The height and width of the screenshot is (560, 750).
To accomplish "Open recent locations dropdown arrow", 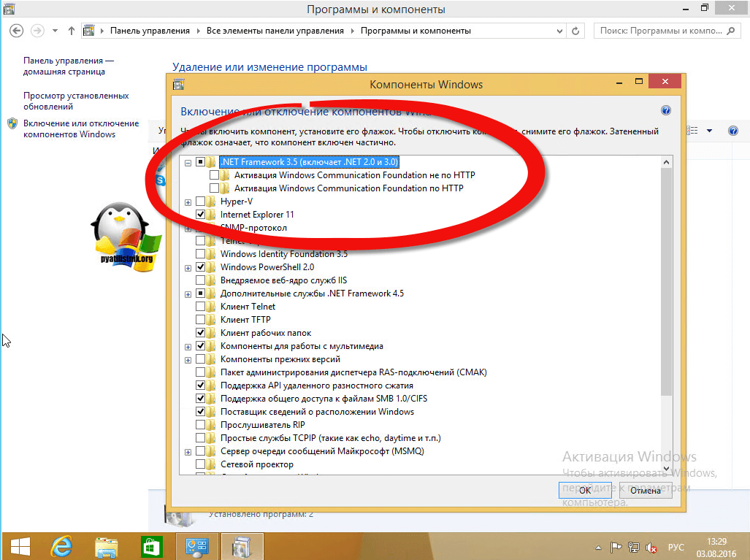I will 55,31.
